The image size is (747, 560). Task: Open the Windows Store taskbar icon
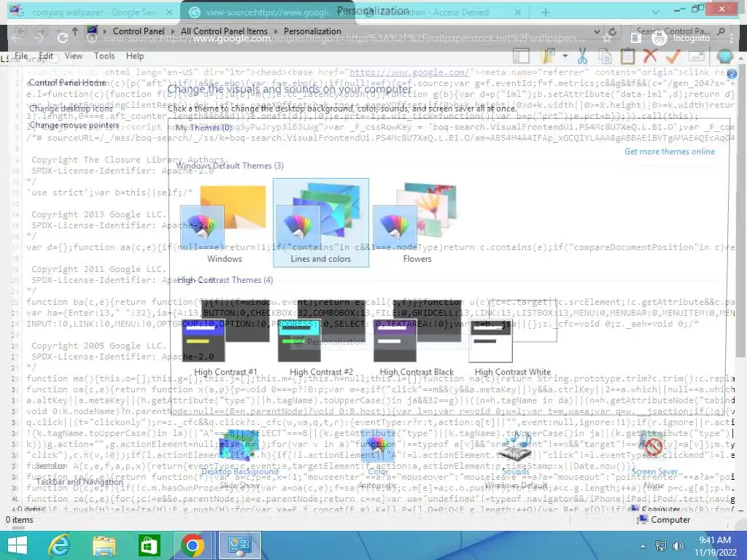(x=149, y=545)
